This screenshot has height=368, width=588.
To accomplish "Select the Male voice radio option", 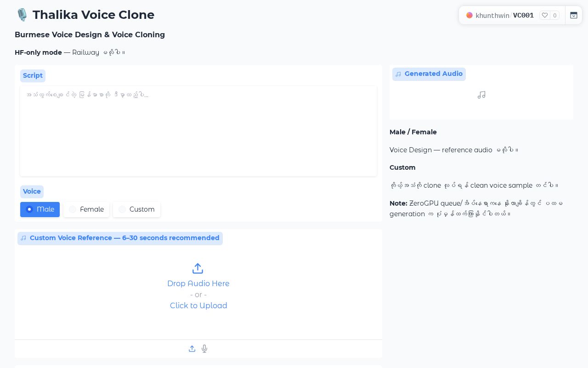I will point(40,209).
